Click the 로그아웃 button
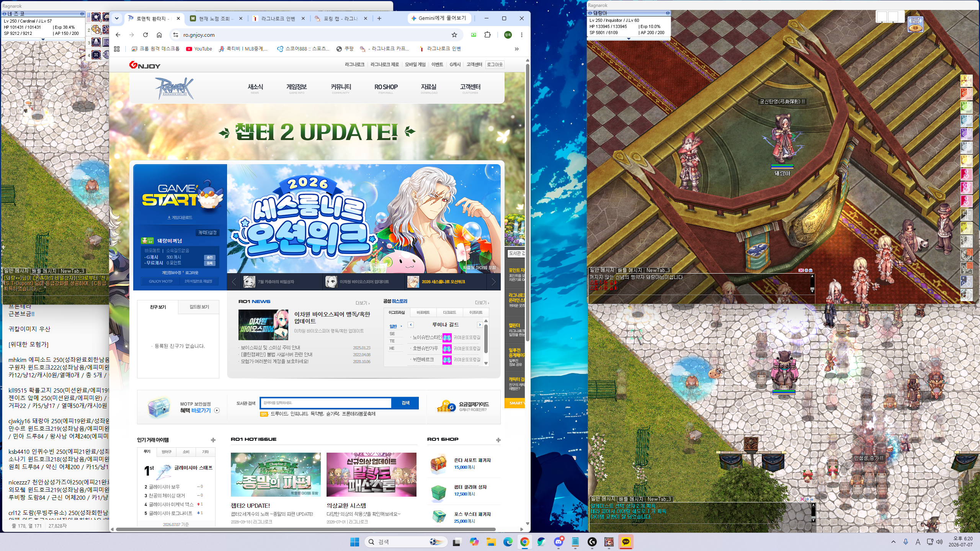Image resolution: width=980 pixels, height=551 pixels. click(495, 65)
